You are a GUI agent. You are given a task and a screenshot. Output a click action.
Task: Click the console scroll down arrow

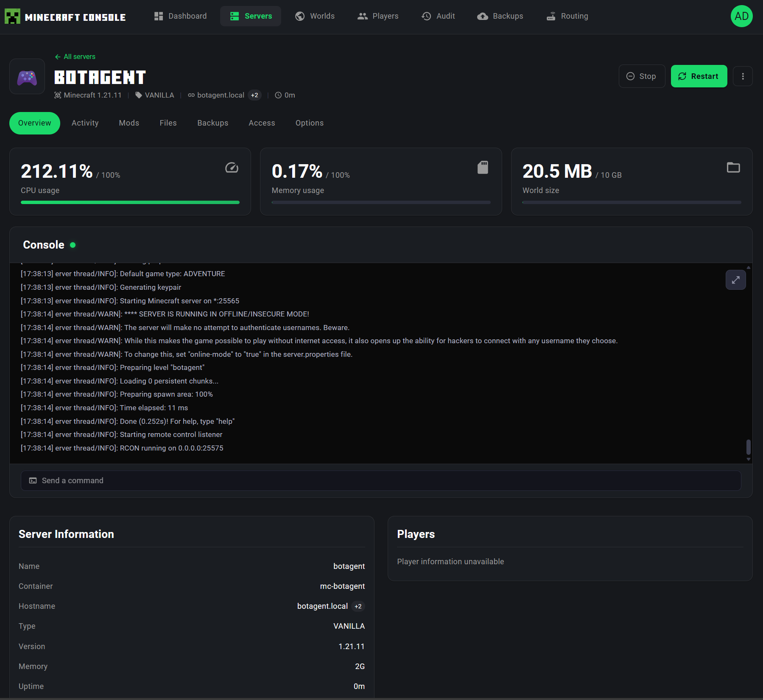pyautogui.click(x=749, y=459)
